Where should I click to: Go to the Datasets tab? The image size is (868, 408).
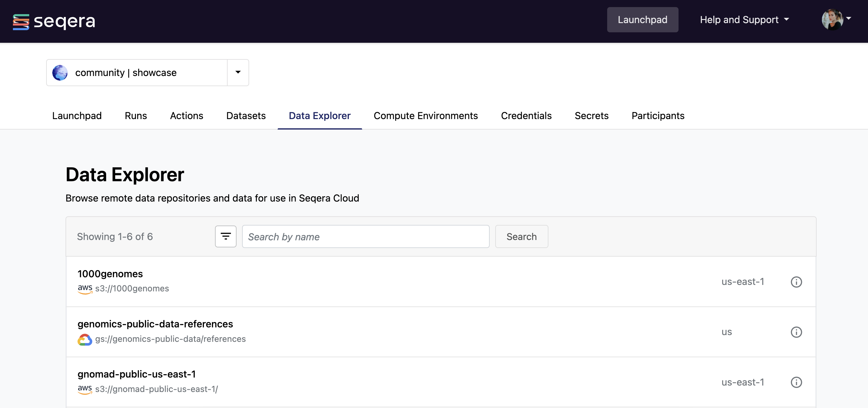point(246,116)
